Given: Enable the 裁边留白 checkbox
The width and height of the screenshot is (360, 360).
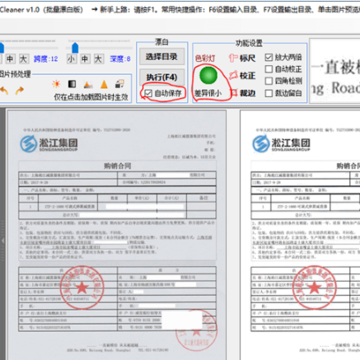Looking at the screenshot, I should (269, 93).
